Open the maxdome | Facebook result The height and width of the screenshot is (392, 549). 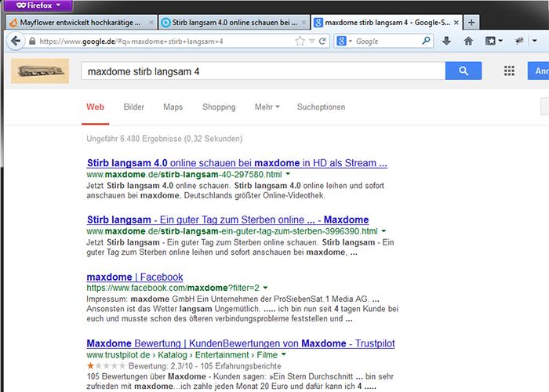coord(135,277)
